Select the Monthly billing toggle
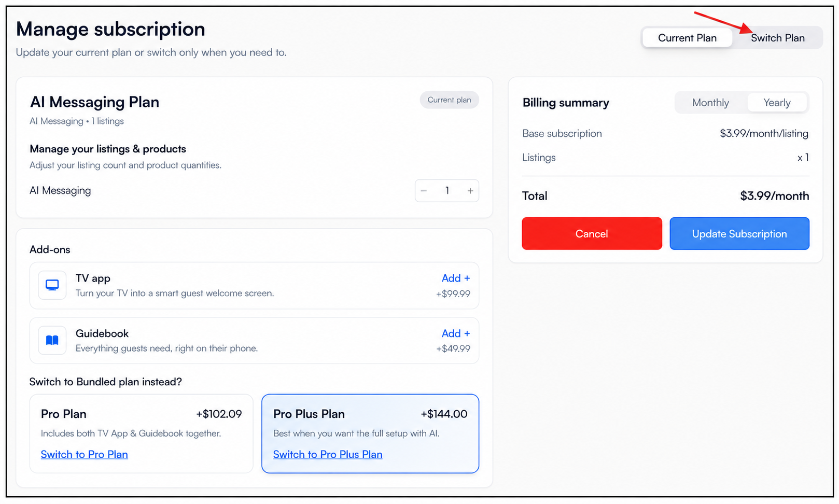Viewport: 839px width, 504px height. pyautogui.click(x=710, y=103)
